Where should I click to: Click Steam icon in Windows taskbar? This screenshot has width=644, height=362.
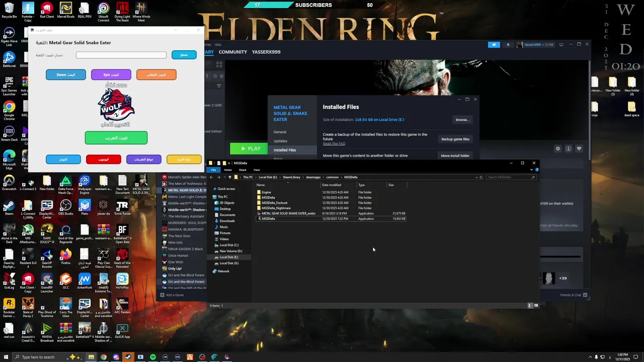click(x=128, y=357)
